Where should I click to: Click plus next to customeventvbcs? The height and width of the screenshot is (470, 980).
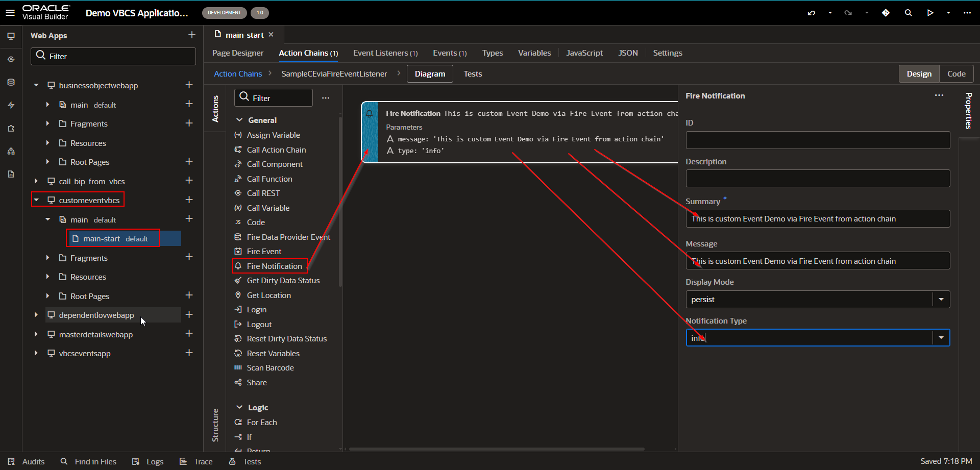tap(189, 200)
